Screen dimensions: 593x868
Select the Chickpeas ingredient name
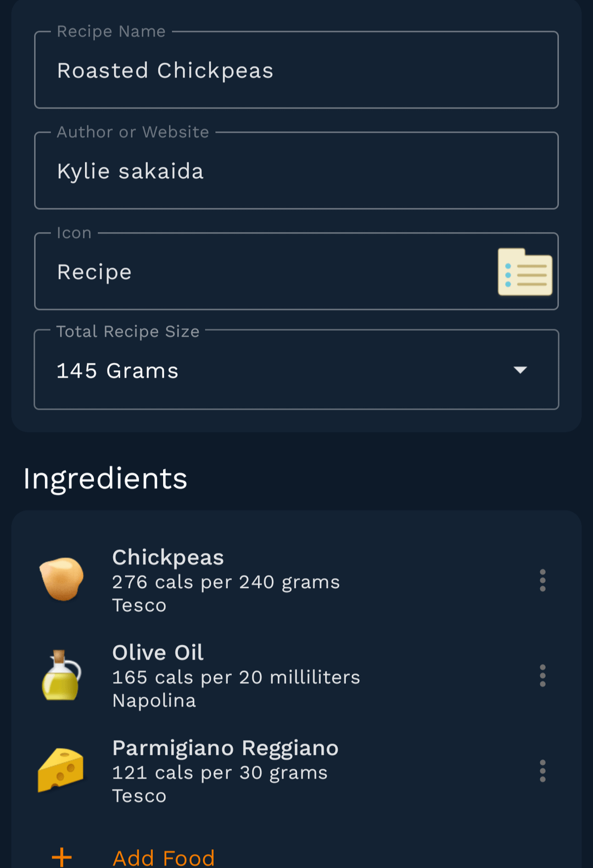coord(168,557)
